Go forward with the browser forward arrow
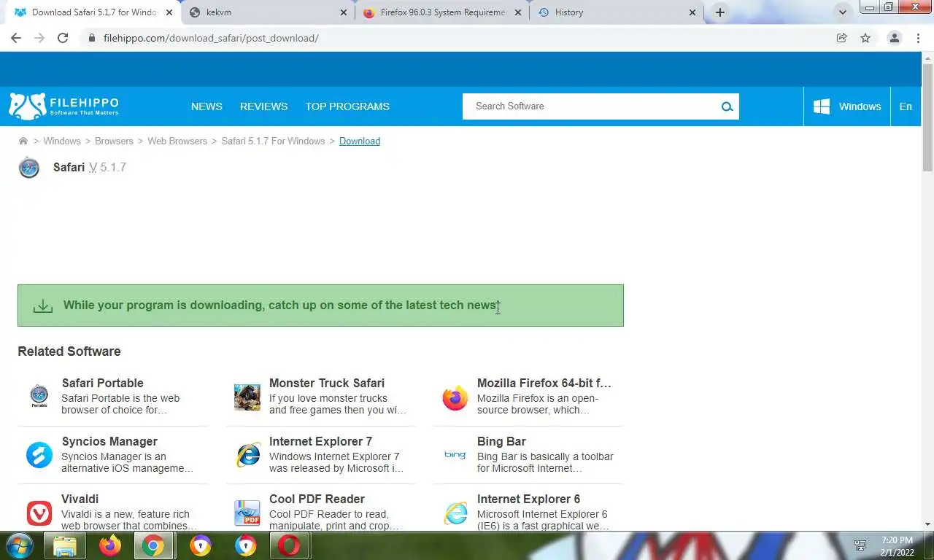This screenshot has height=560, width=934. pyautogui.click(x=39, y=38)
